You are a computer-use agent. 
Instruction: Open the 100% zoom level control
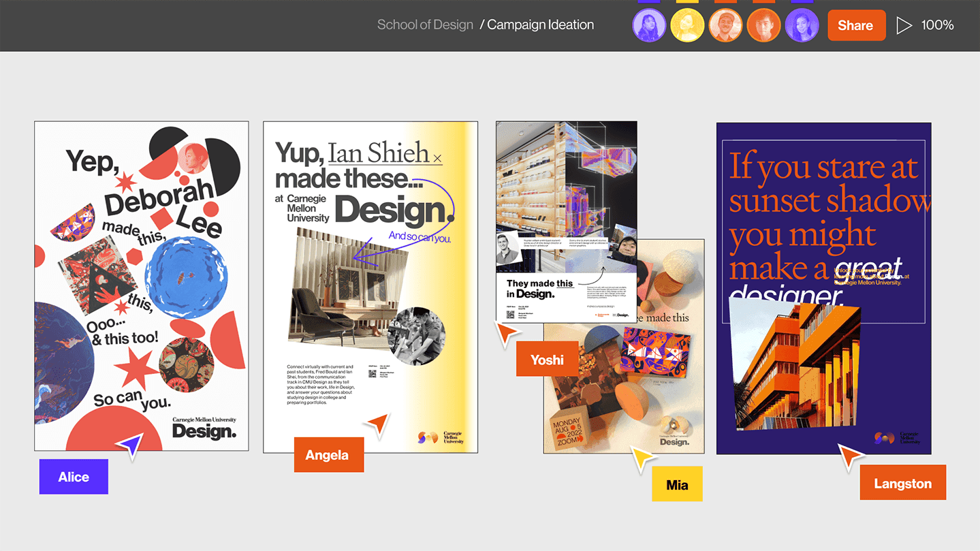937,25
